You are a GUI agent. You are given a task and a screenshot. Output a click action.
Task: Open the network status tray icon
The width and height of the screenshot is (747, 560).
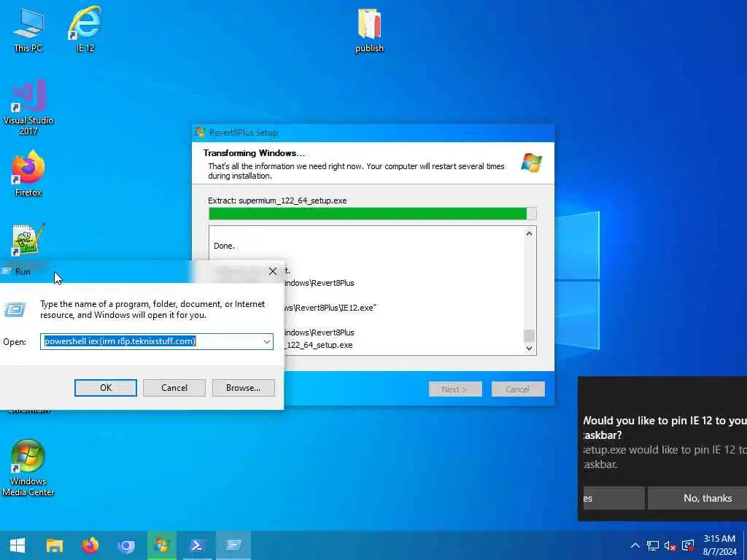pyautogui.click(x=653, y=545)
